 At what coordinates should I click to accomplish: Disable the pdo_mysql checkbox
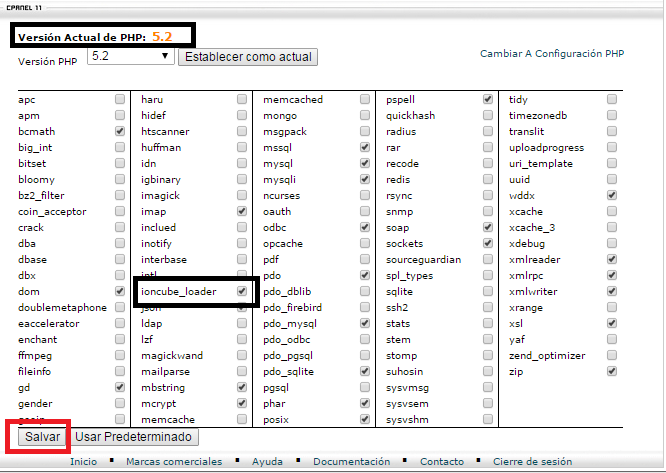tap(364, 323)
